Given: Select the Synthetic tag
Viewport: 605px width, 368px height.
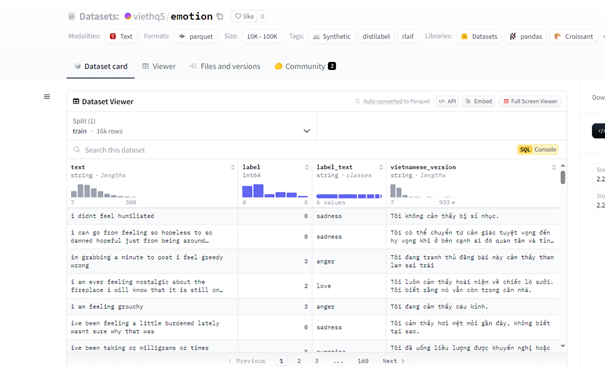Looking at the screenshot, I should pos(331,36).
